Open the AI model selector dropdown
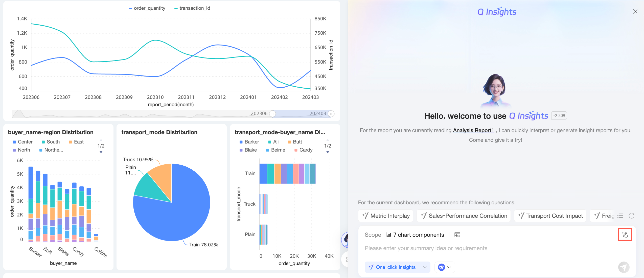The image size is (644, 278). coord(445,267)
